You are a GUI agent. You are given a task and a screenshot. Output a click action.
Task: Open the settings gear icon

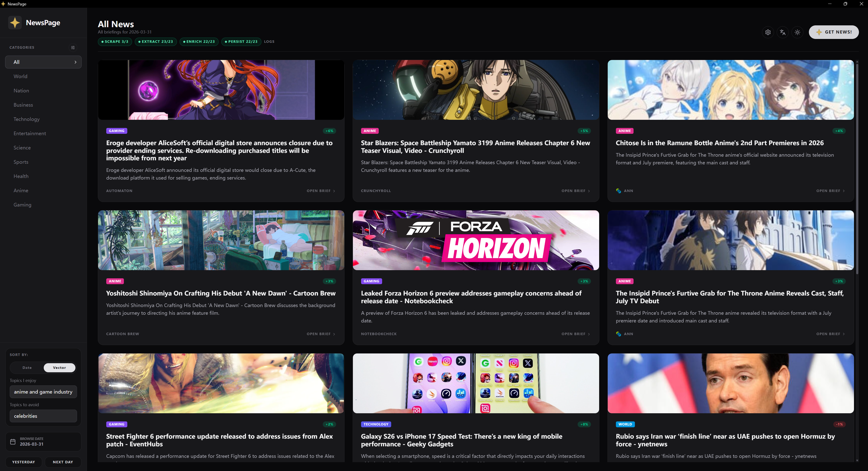pos(768,32)
